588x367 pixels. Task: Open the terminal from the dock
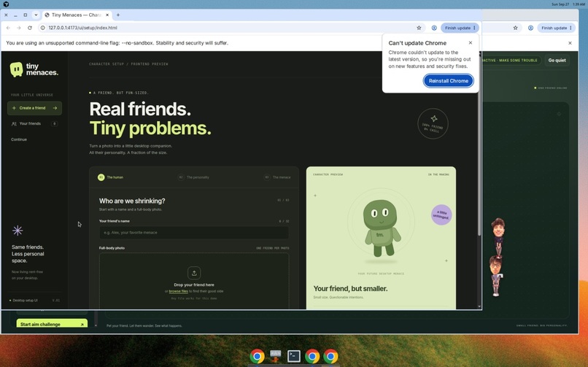pyautogui.click(x=293, y=356)
